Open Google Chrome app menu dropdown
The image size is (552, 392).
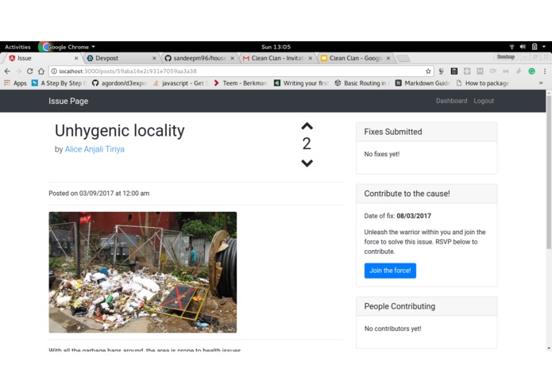point(68,47)
